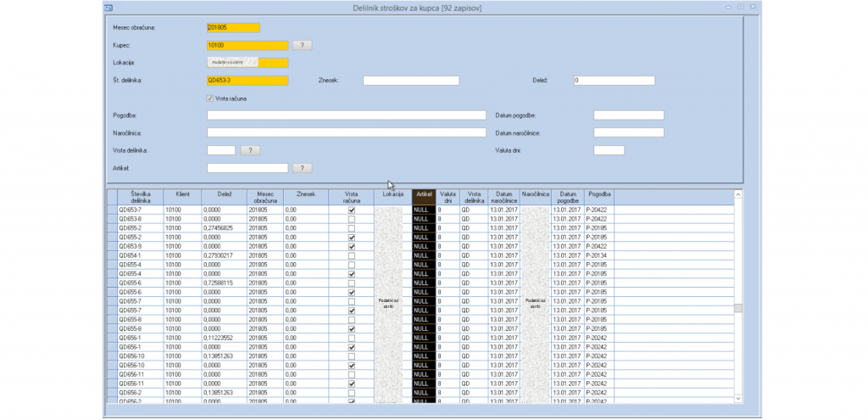Select the QD653-8 cell in the grid

tap(141, 219)
